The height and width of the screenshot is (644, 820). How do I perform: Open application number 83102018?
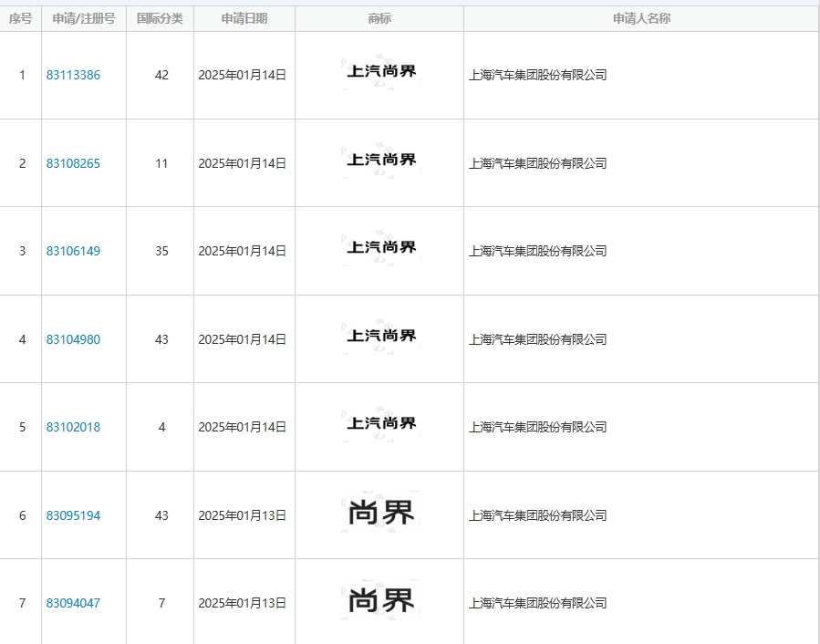coord(73,427)
